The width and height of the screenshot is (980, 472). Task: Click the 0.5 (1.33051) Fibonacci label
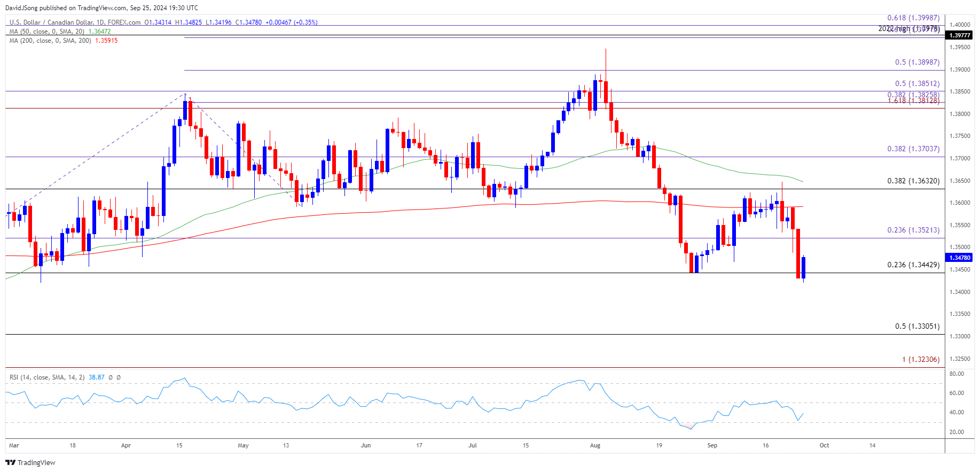click(918, 326)
